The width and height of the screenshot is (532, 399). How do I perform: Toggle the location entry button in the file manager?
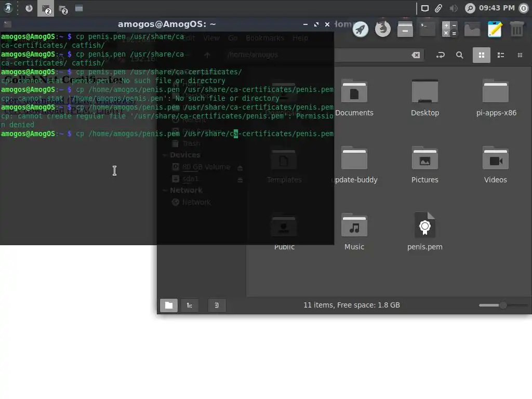[x=441, y=55]
